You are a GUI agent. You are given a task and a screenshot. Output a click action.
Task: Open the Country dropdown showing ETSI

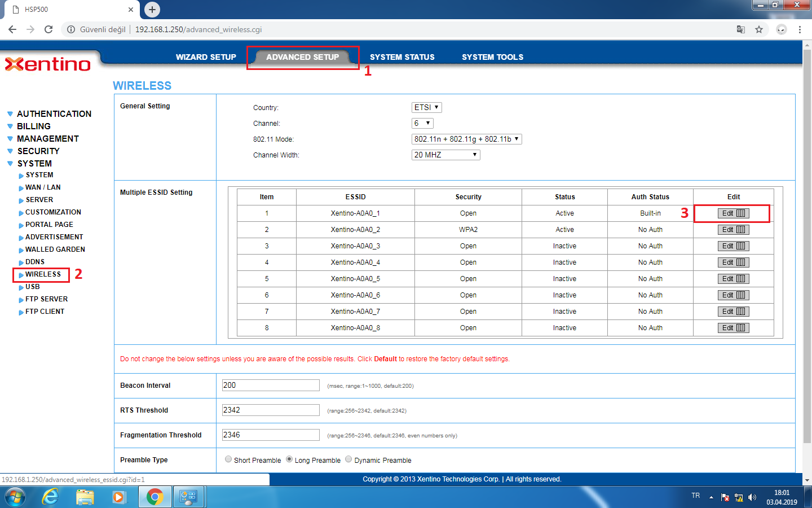pyautogui.click(x=426, y=107)
